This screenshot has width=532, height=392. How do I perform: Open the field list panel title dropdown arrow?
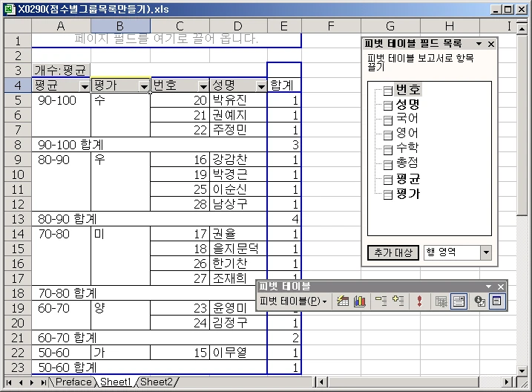pyautogui.click(x=479, y=44)
